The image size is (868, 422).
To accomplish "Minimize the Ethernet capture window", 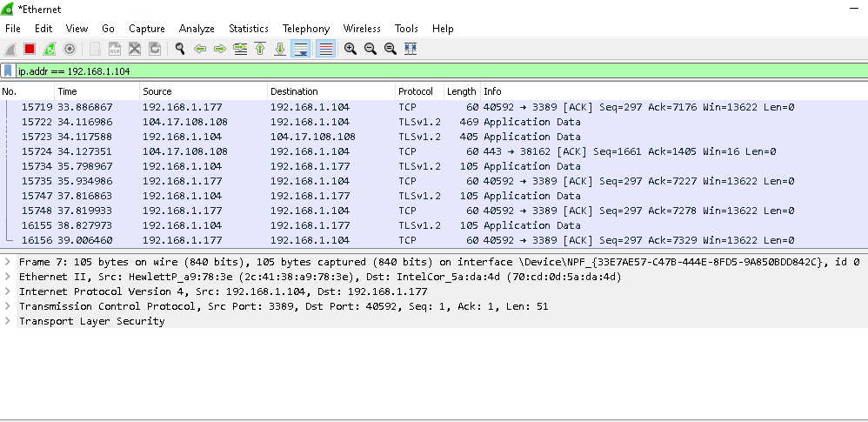I will (852, 9).
